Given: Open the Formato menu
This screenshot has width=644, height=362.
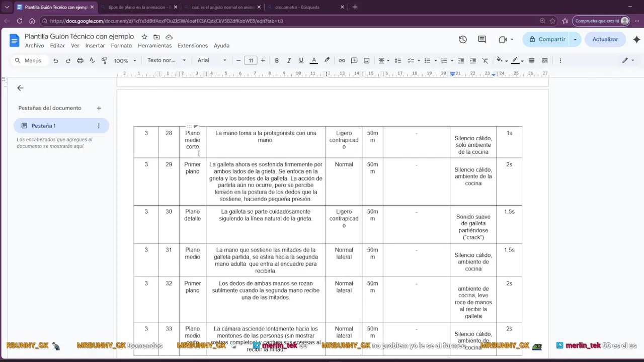Looking at the screenshot, I should click(121, 46).
